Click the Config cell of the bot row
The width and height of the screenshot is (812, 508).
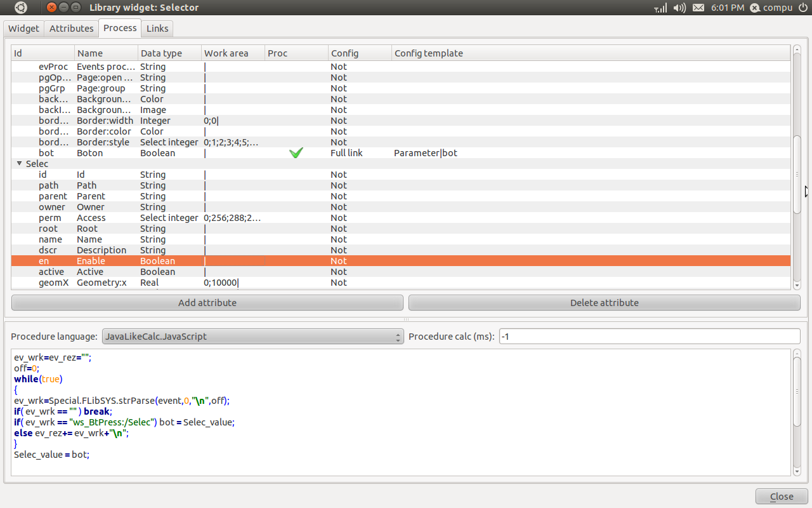click(346, 153)
